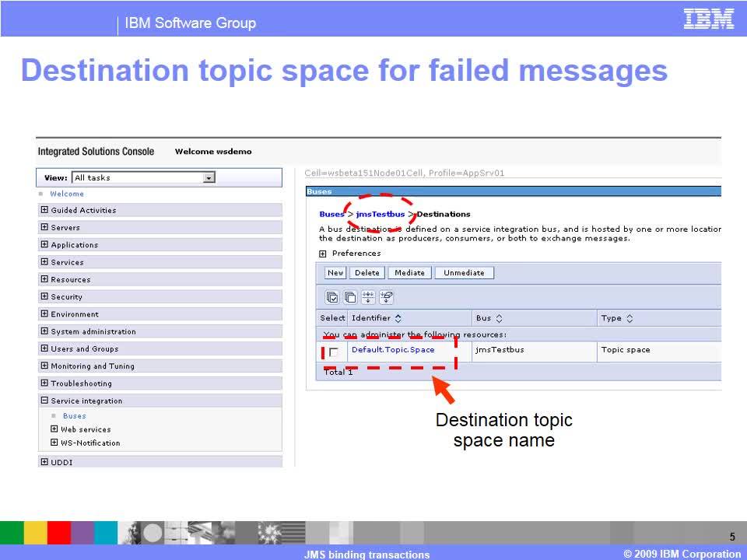Expand the Guided Activities section
The width and height of the screenshot is (747, 560).
45,210
